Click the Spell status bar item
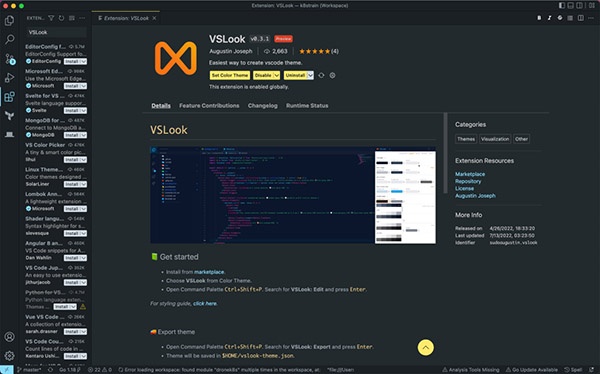600x374 pixels. point(573,370)
